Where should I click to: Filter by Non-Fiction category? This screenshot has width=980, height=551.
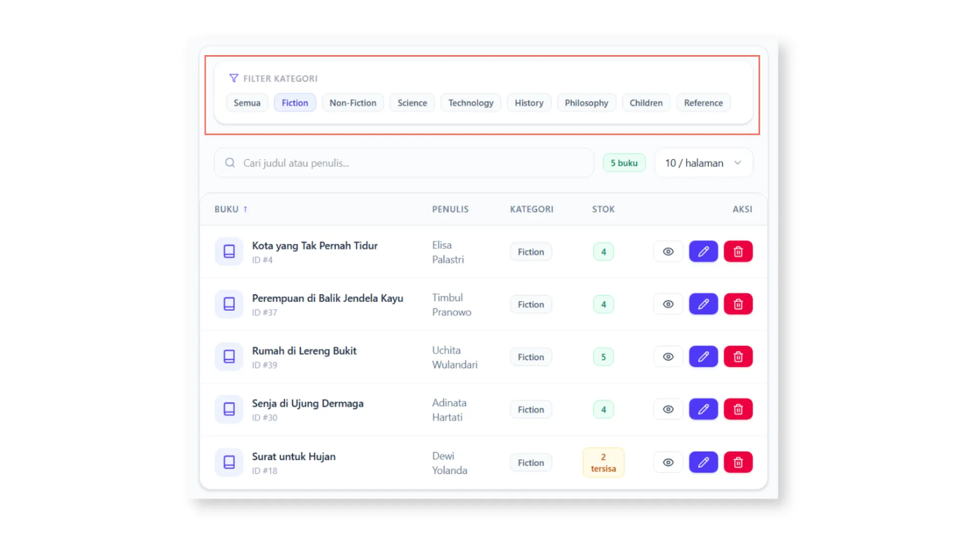coord(353,103)
